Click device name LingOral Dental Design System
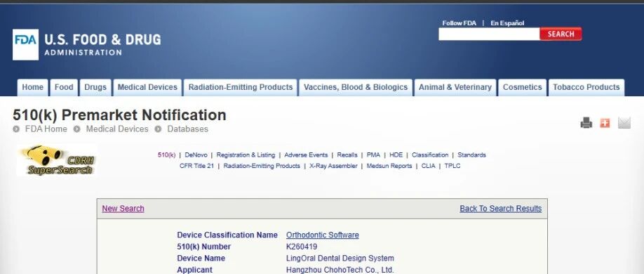Viewport: 644px width, 274px height. pos(340,259)
